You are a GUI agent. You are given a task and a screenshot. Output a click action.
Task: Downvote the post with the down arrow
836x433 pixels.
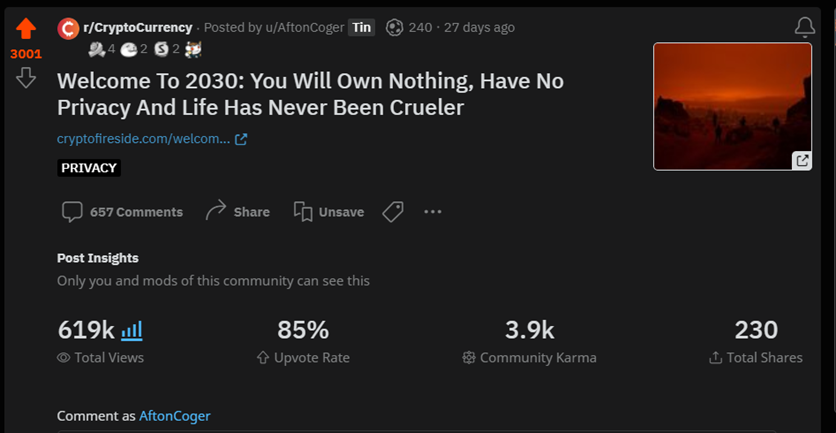tap(26, 78)
